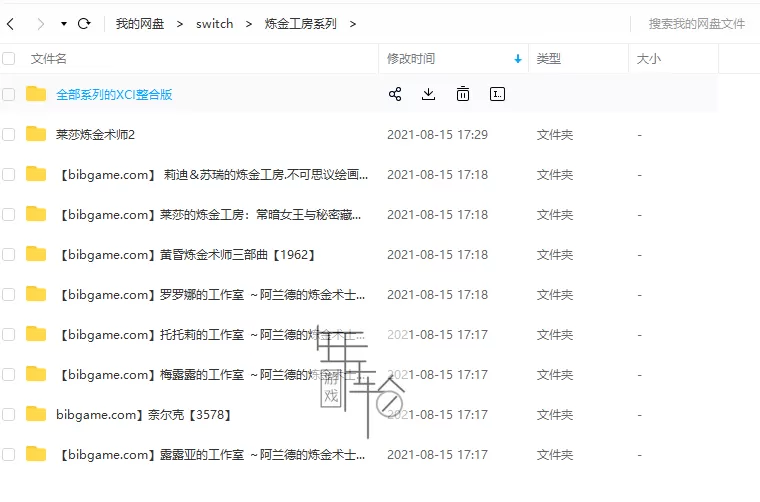Rename the 全部系列的XCI整合版 folder via rename icon
Screen dimensions: 760x502
click(x=497, y=94)
